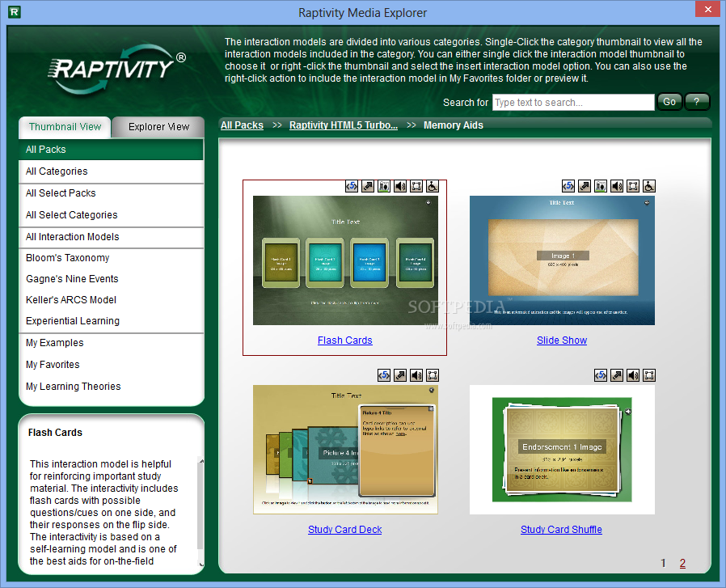Screen dimensions: 726x588
Task: Click the speaker audio icon above Study Card Shuffle
Action: [633, 375]
